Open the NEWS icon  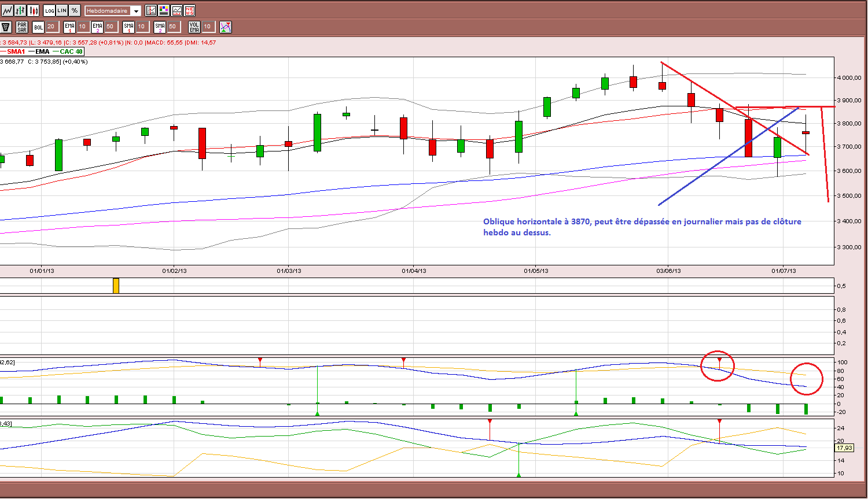click(x=189, y=10)
